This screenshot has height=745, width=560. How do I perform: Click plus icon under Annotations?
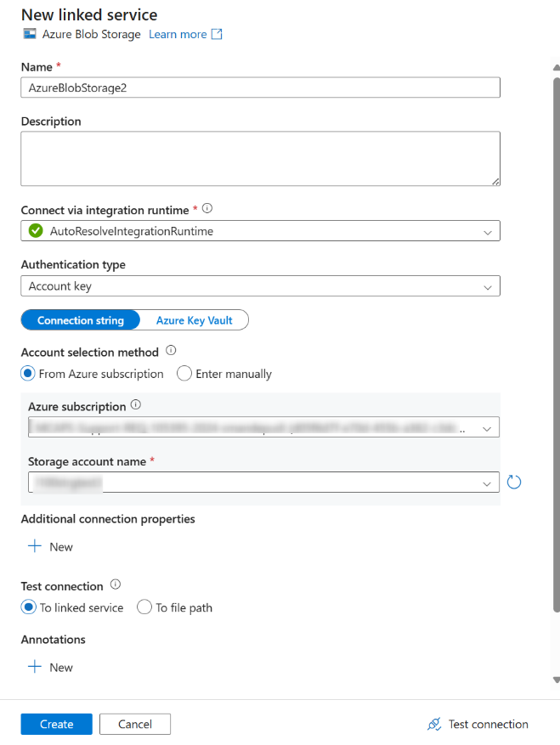click(35, 667)
